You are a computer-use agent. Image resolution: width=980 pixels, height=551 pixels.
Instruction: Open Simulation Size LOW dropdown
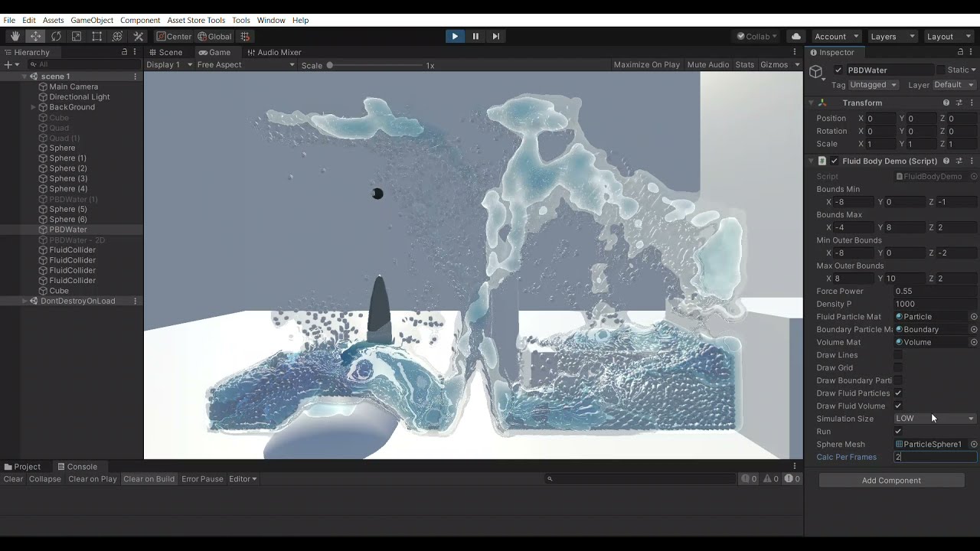[x=935, y=419]
